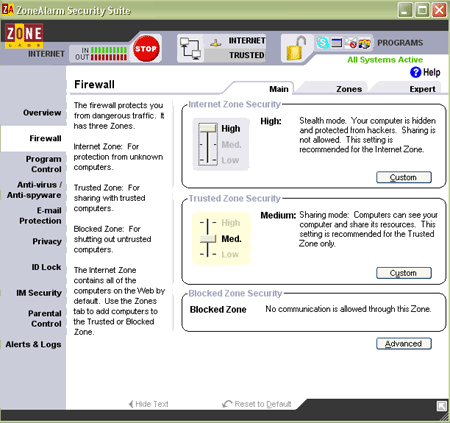This screenshot has width=450, height=423.
Task: Click the bottom-right corner resize icon
Action: (x=442, y=406)
